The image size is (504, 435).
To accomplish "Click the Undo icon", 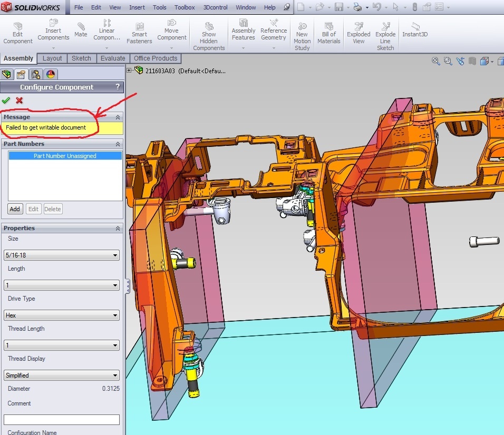I will coord(377,7).
